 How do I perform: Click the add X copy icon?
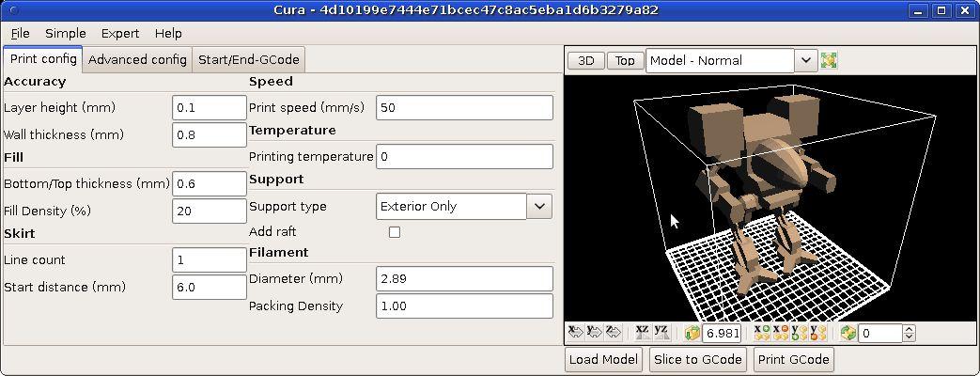click(x=761, y=332)
